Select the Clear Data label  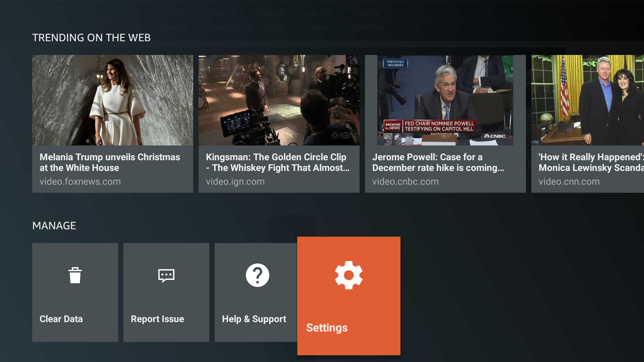click(61, 319)
